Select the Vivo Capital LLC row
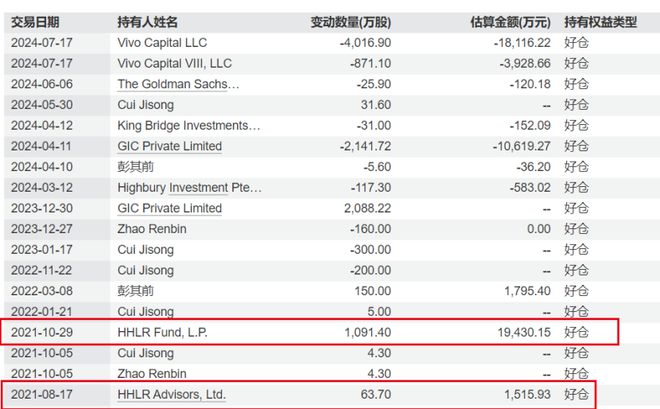The image size is (660, 409). (x=330, y=43)
